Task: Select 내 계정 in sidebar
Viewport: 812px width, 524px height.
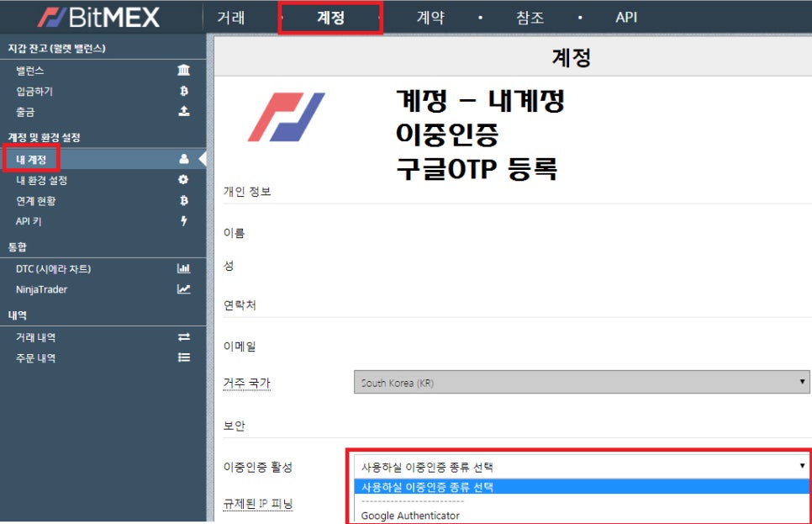Action: (31, 159)
